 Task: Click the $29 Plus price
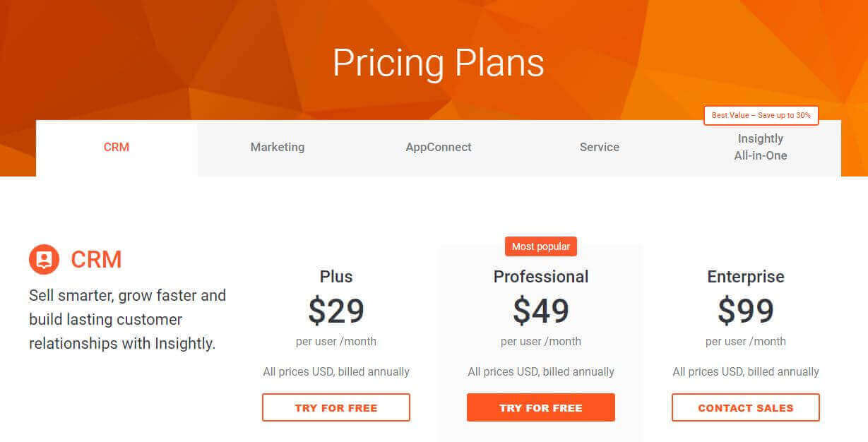[335, 311]
